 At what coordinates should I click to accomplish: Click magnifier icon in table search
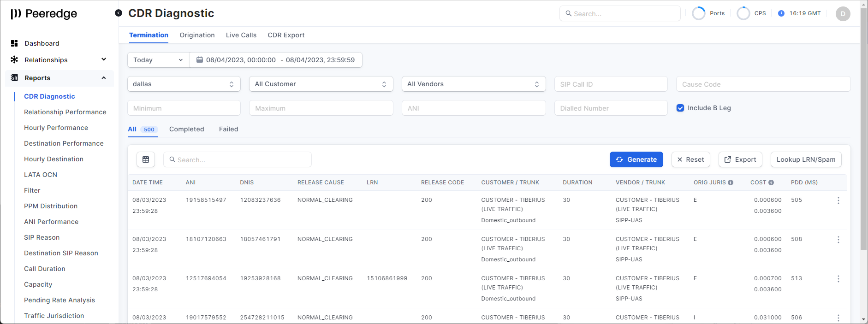[x=172, y=159]
